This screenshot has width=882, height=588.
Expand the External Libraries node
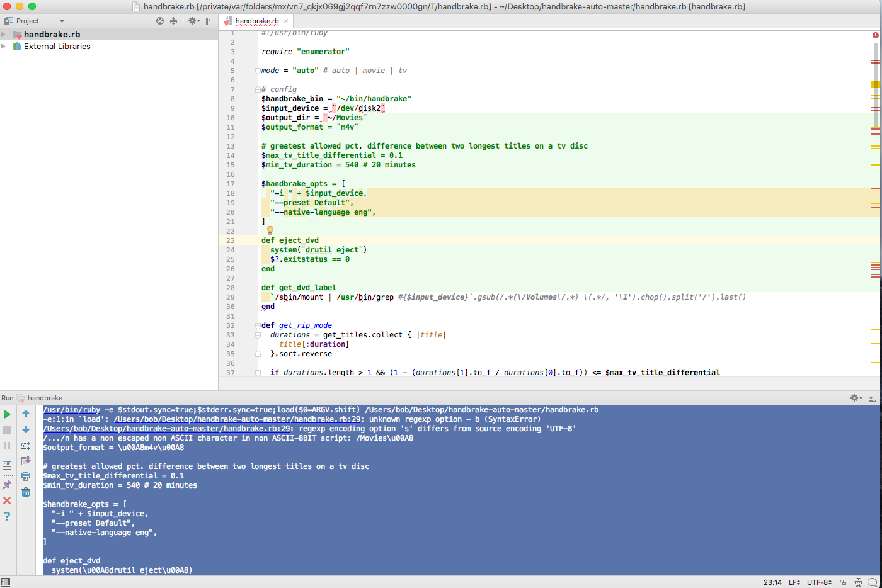[4, 46]
